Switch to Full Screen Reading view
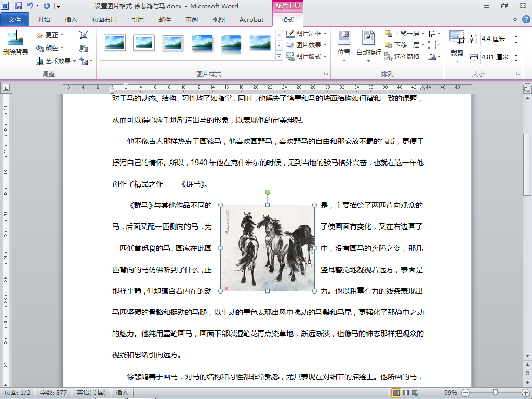The height and width of the screenshot is (399, 532). click(x=406, y=393)
